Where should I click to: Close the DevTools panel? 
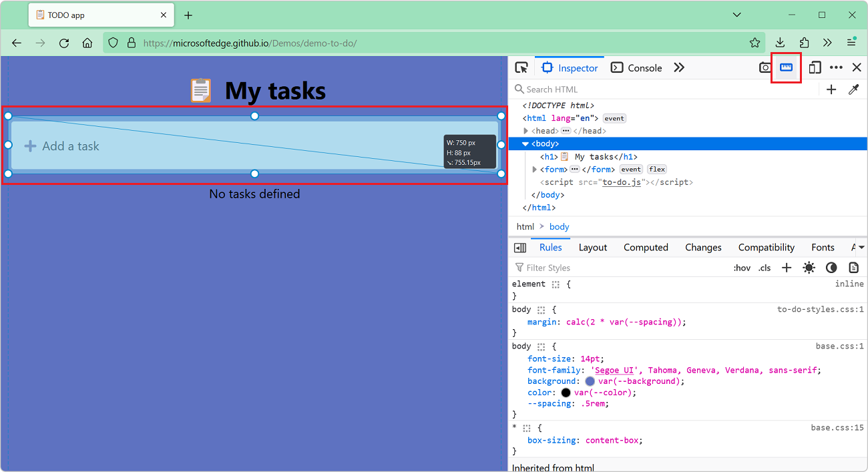point(857,67)
